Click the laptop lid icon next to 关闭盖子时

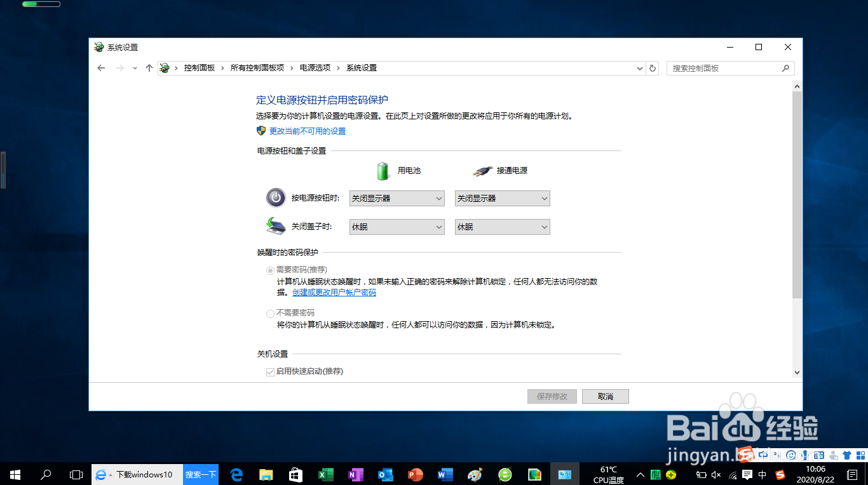tap(275, 226)
